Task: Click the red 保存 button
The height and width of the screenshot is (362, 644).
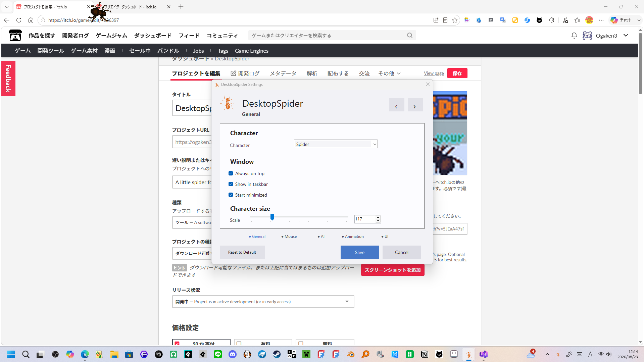Action: click(x=457, y=73)
